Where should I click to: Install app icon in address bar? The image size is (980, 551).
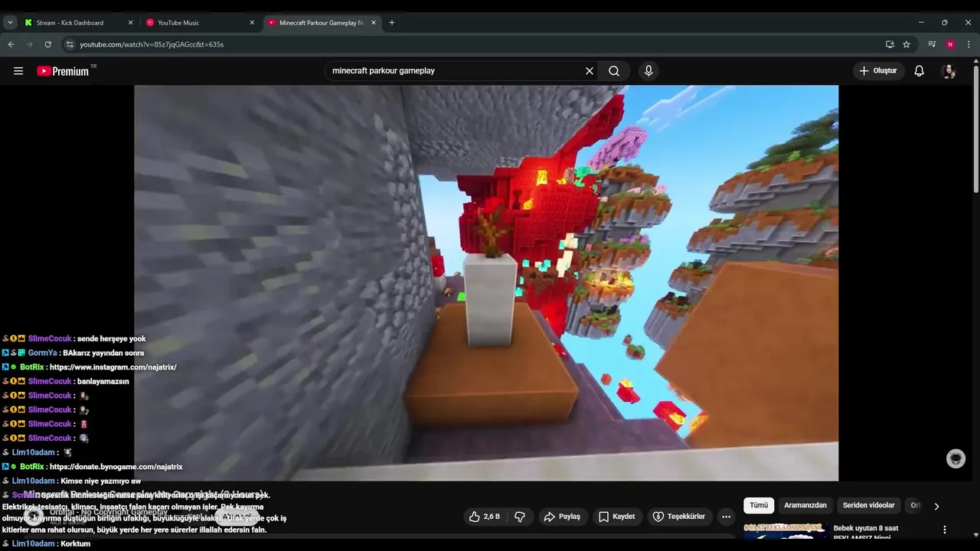pyautogui.click(x=890, y=44)
